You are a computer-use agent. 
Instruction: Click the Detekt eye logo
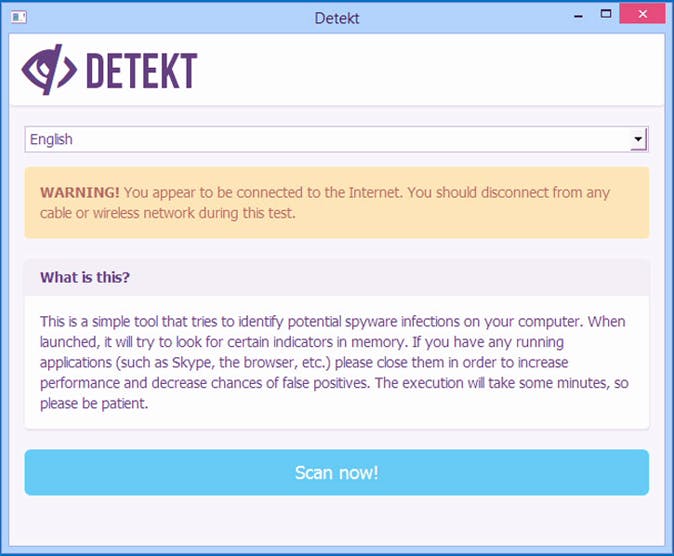coord(49,70)
